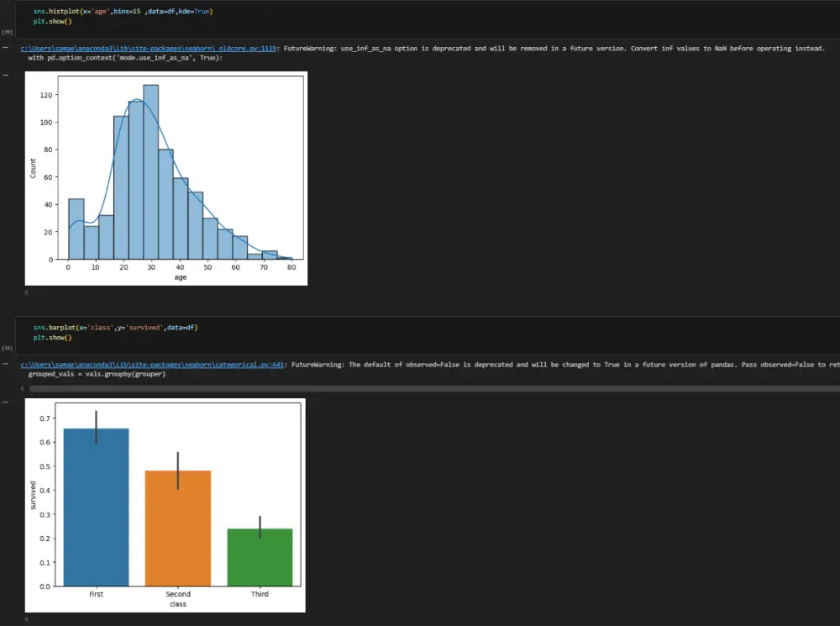Click the 'First' tick label in bar chart
840x626 pixels.
click(x=97, y=594)
